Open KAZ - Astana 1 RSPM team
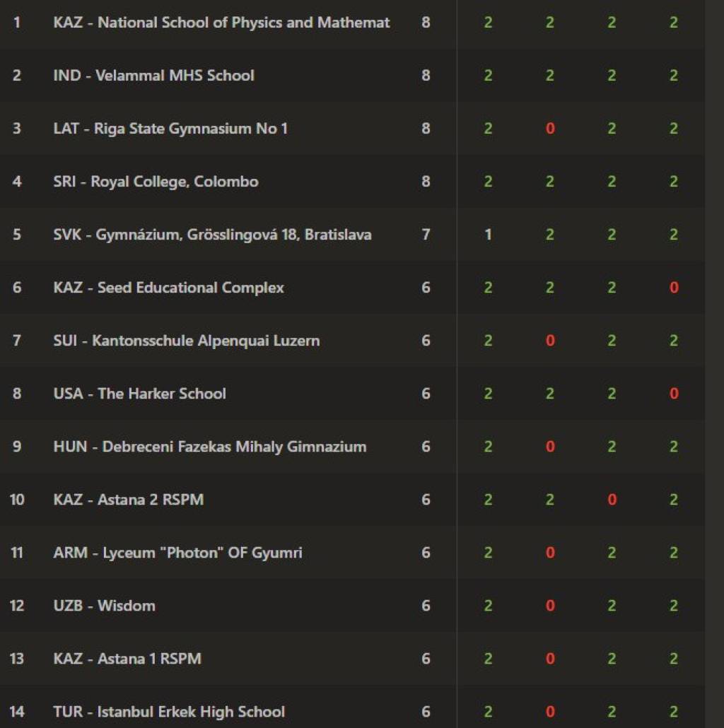Image resolution: width=724 pixels, height=728 pixels. 127,659
